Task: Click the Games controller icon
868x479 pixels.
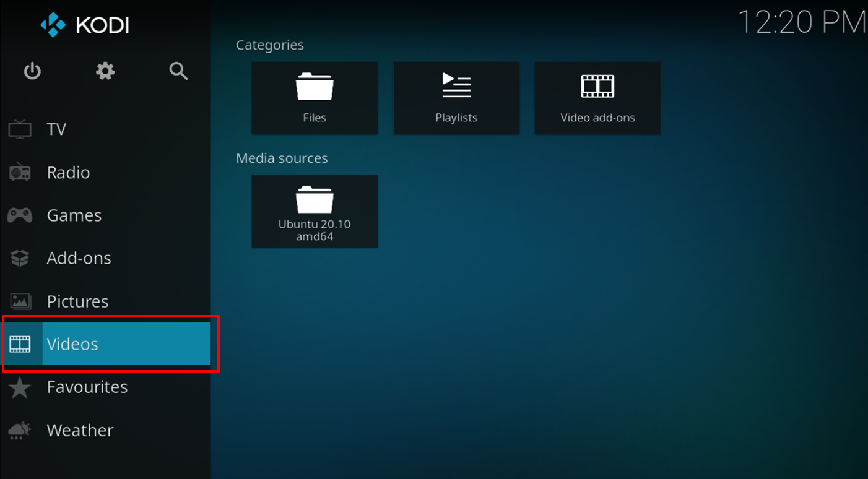Action: coord(20,215)
